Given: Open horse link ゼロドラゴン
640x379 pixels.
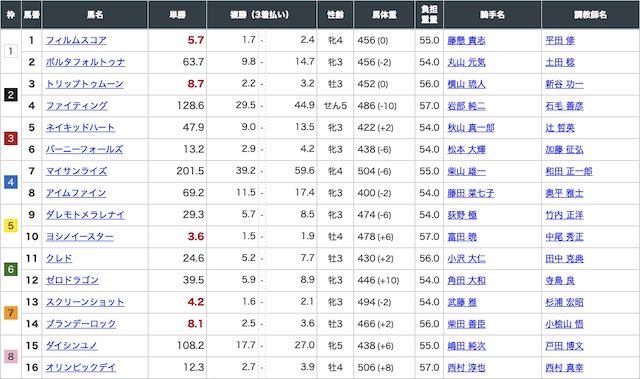Looking at the screenshot, I should click(72, 280).
